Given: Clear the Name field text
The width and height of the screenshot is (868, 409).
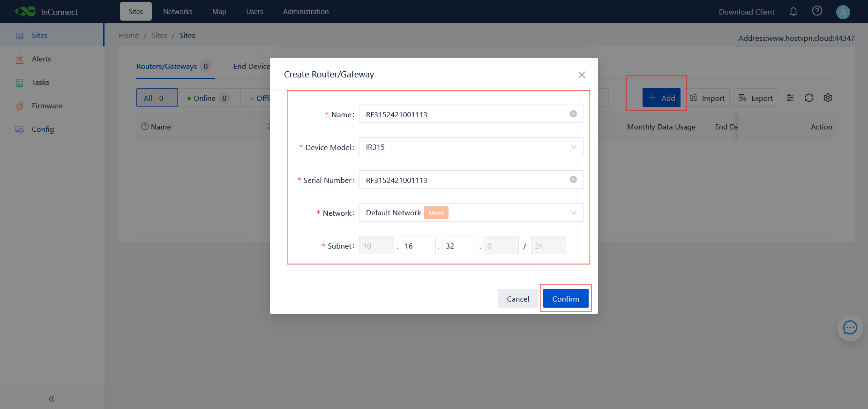Looking at the screenshot, I should click(x=573, y=114).
